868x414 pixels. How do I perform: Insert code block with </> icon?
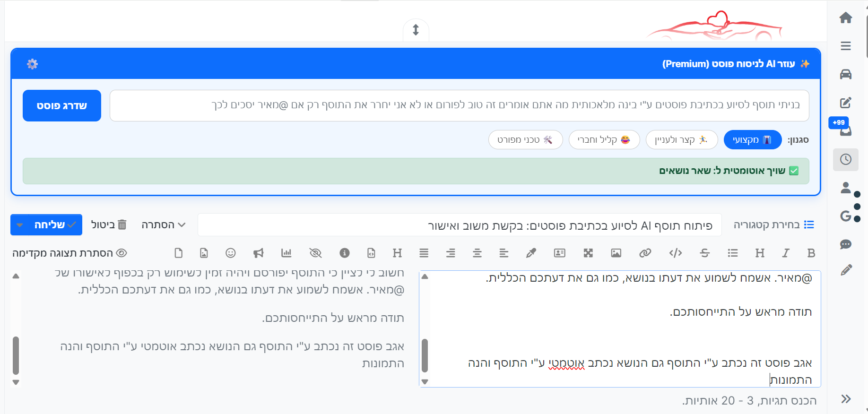click(676, 253)
